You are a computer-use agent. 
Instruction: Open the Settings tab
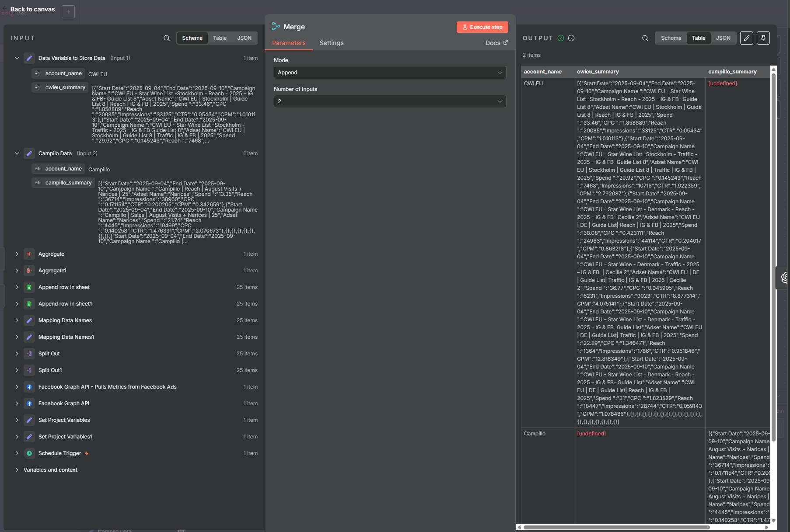[x=331, y=43]
